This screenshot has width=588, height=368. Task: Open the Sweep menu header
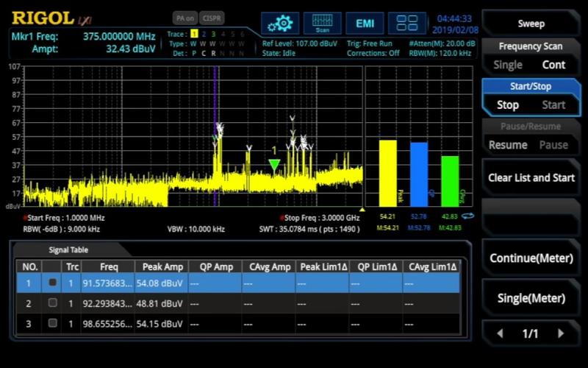[531, 24]
